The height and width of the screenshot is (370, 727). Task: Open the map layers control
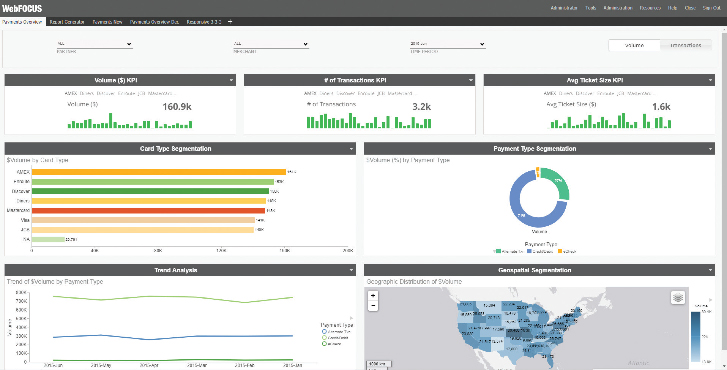click(x=678, y=298)
